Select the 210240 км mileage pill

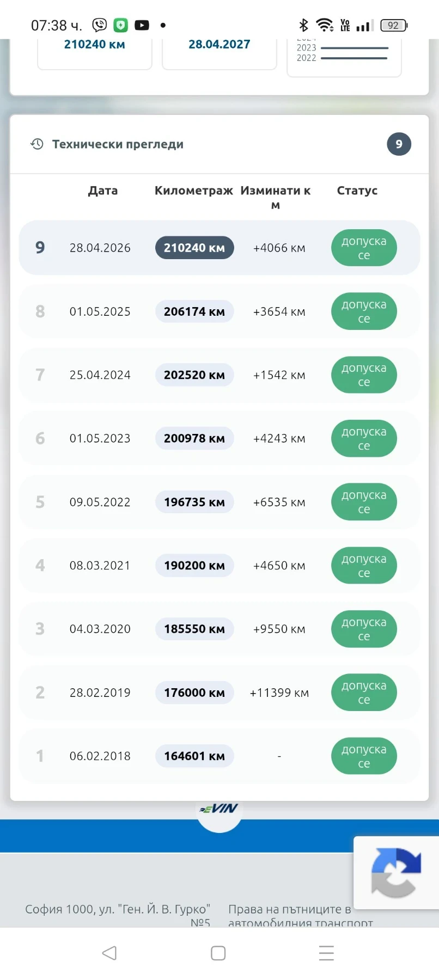coord(194,248)
